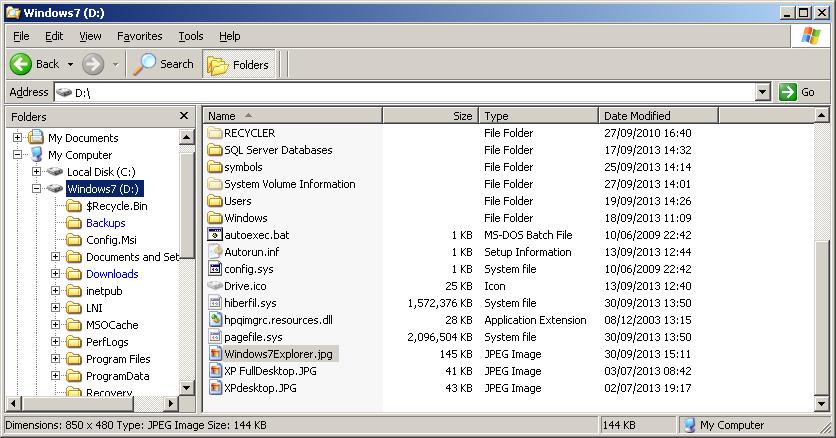Open the Help menu
836x438 pixels.
pos(230,36)
